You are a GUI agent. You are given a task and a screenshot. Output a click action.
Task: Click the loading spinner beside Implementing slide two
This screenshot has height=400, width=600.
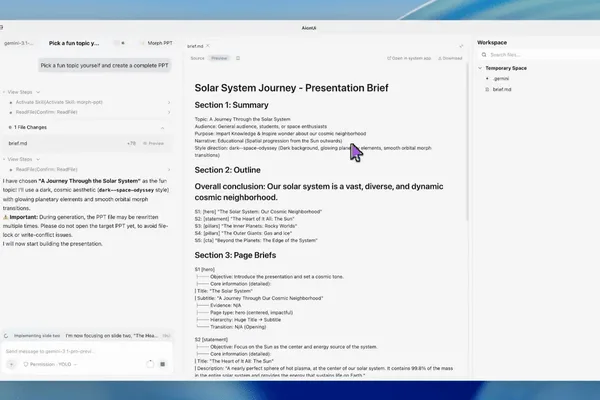(x=6, y=336)
